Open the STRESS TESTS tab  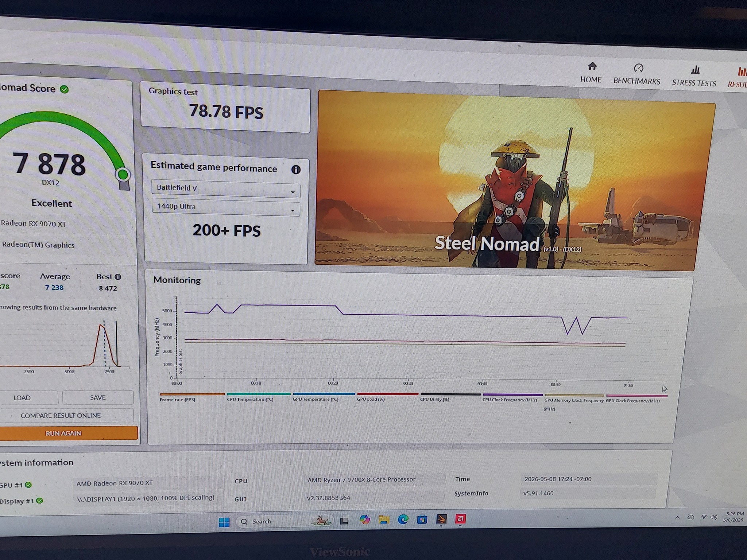click(x=694, y=76)
